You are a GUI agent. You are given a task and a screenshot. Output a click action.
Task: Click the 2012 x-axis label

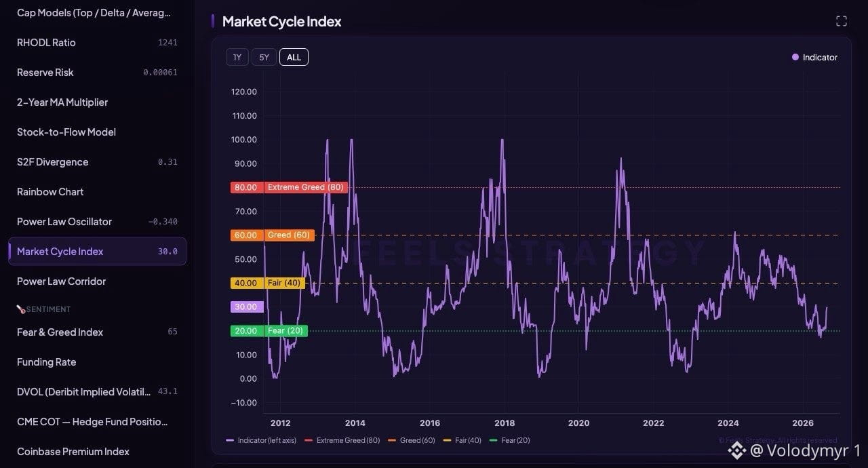tap(280, 423)
